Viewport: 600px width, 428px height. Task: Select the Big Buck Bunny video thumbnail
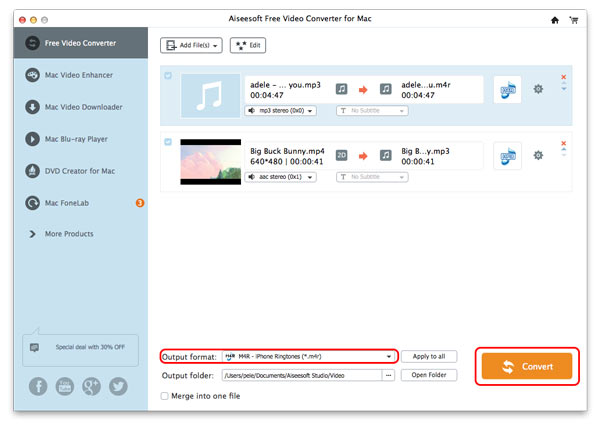point(210,162)
